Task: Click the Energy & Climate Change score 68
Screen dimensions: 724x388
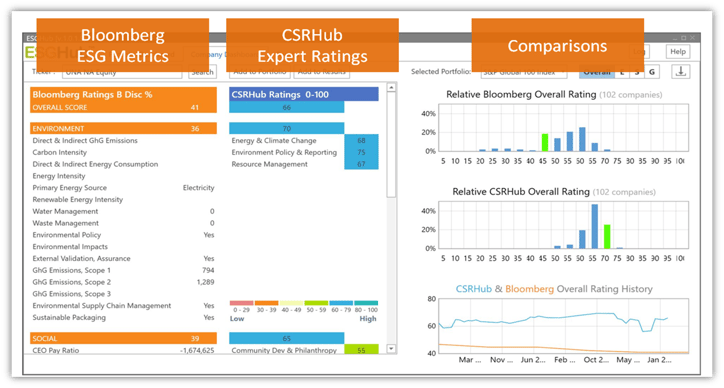Action: tap(361, 140)
